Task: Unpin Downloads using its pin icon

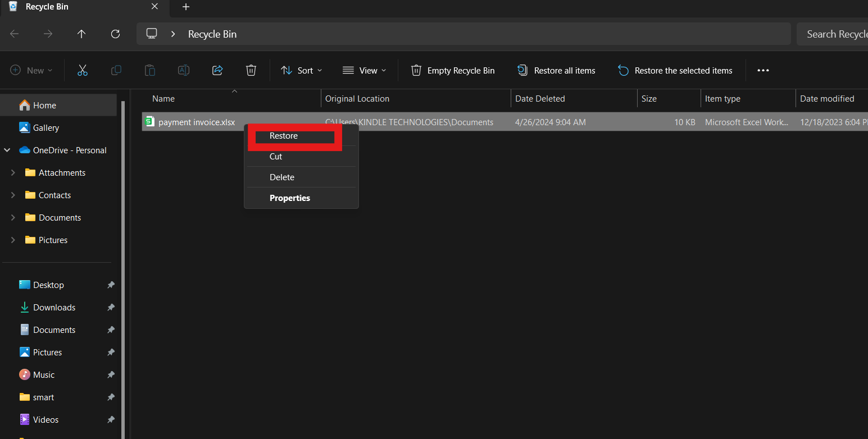Action: point(111,308)
